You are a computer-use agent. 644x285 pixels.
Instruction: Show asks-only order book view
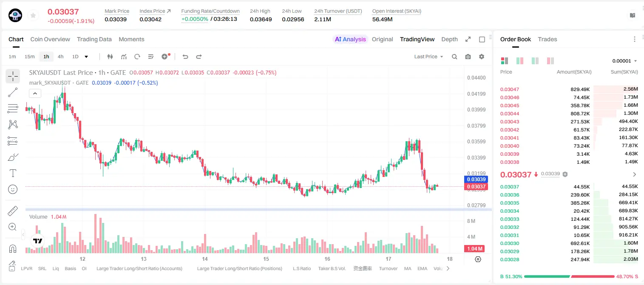[550, 61]
